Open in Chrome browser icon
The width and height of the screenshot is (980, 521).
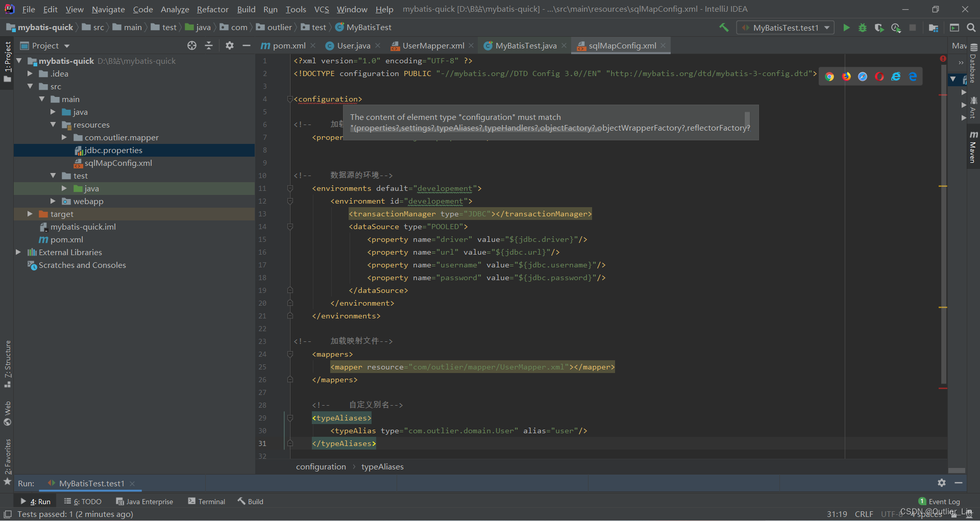pos(829,77)
